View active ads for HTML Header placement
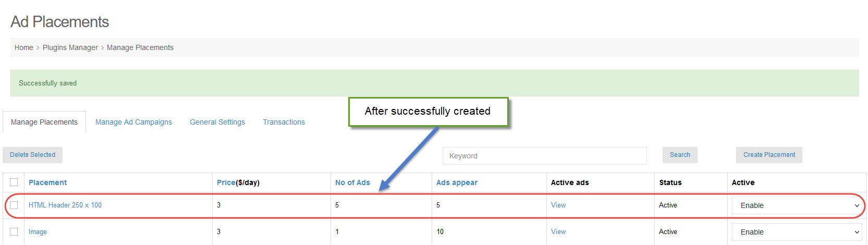The image size is (868, 245). click(x=558, y=205)
